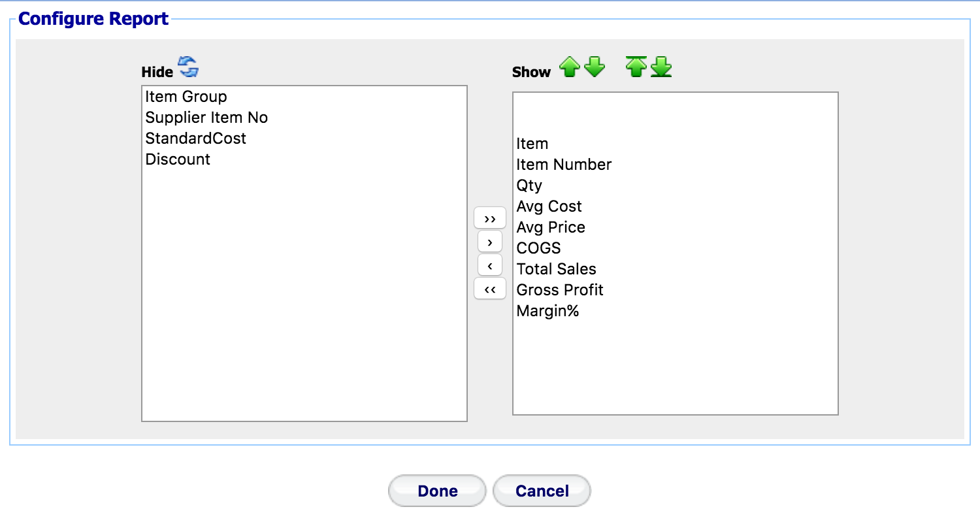Select Supplier Item No in Hide list
The height and width of the screenshot is (524, 980).
point(304,118)
